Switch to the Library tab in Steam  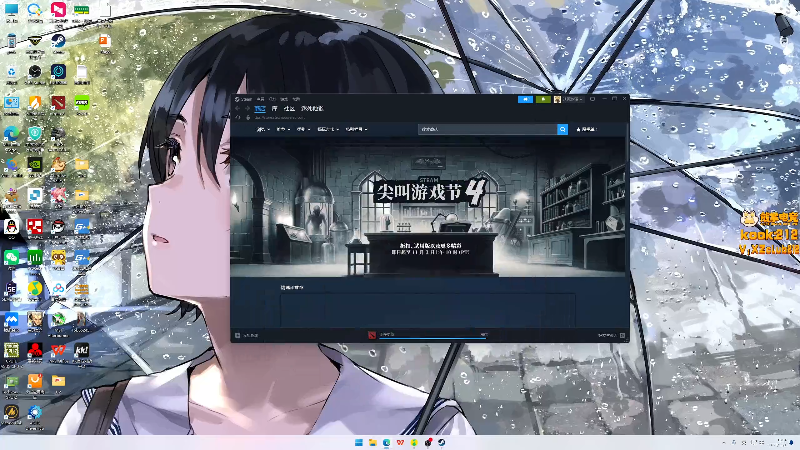point(274,109)
